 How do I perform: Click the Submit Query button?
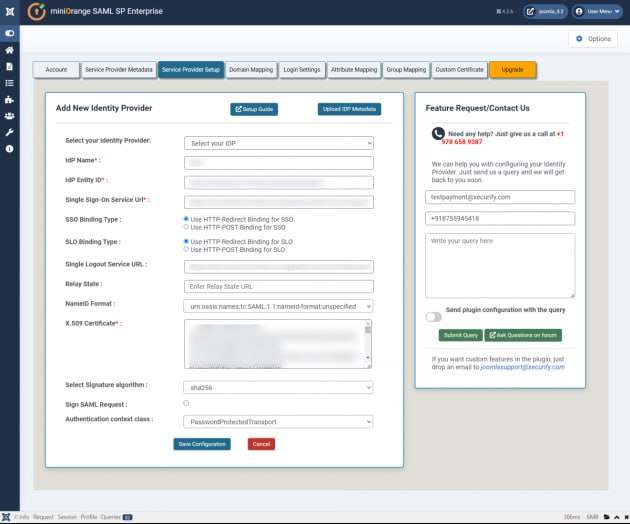[x=461, y=335]
